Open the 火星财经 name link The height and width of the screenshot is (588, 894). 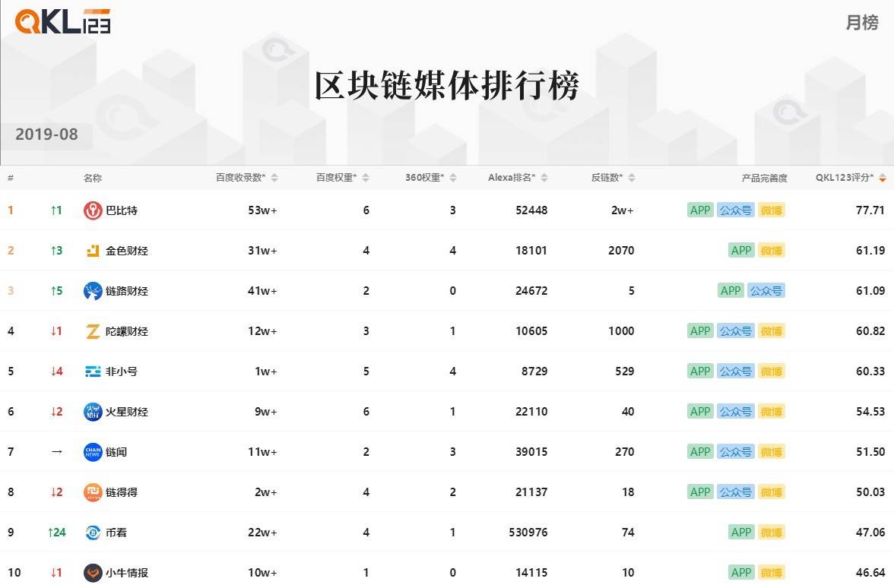(126, 412)
